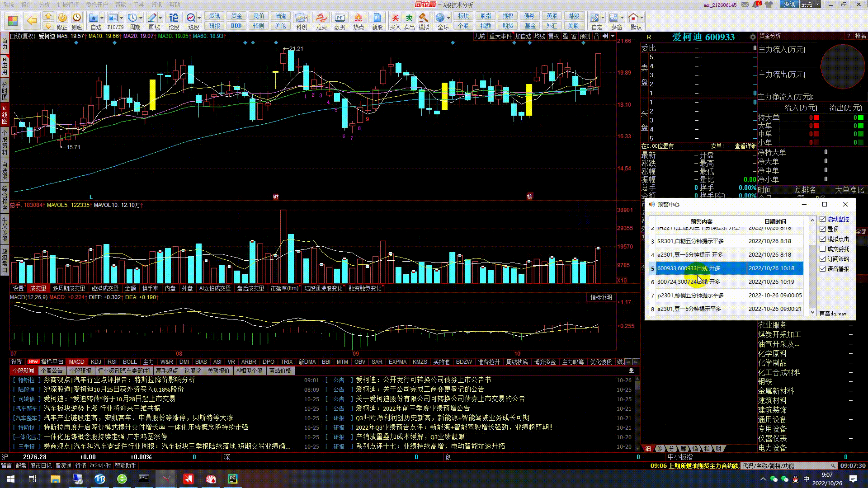Image resolution: width=868 pixels, height=488 pixels.
Task: Click the 加自选 add to watchlist button
Action: [x=523, y=36]
